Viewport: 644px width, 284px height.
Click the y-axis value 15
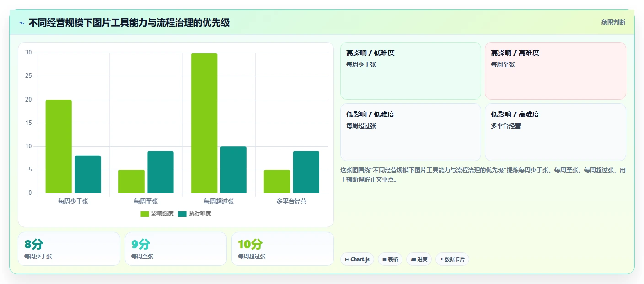28,123
